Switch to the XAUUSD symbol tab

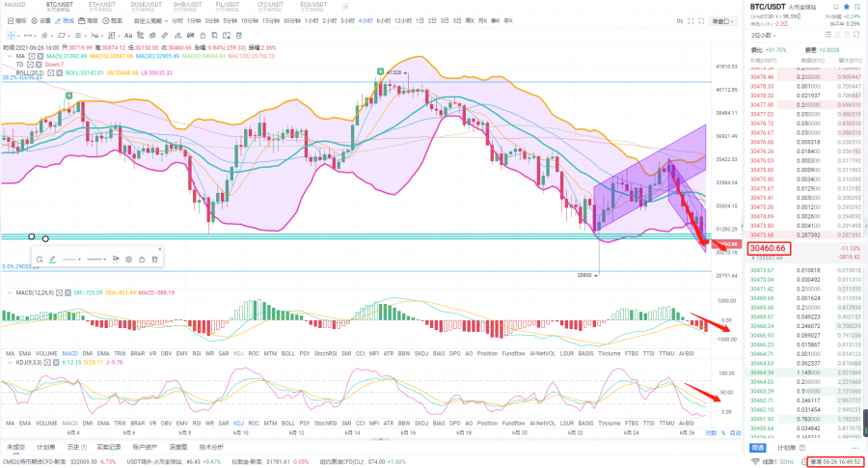14,5
